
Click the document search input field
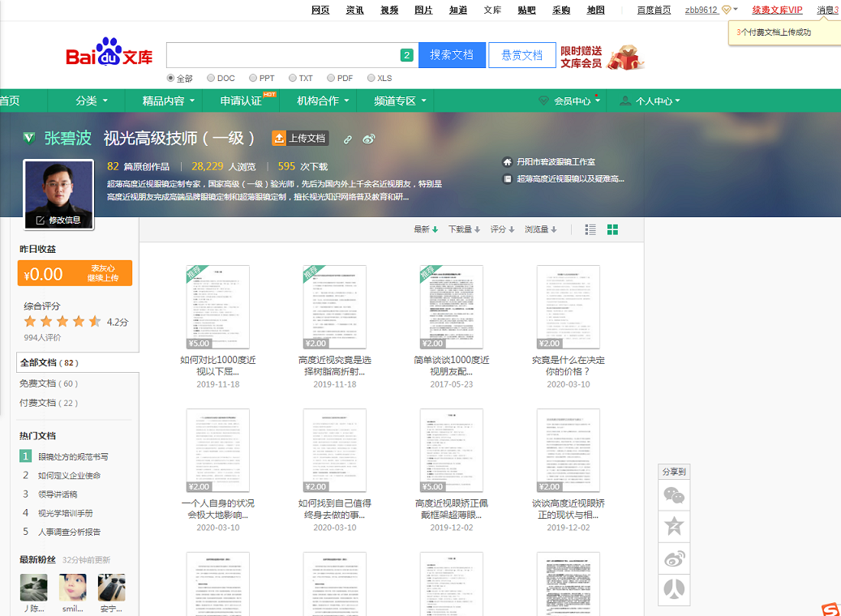pos(283,55)
